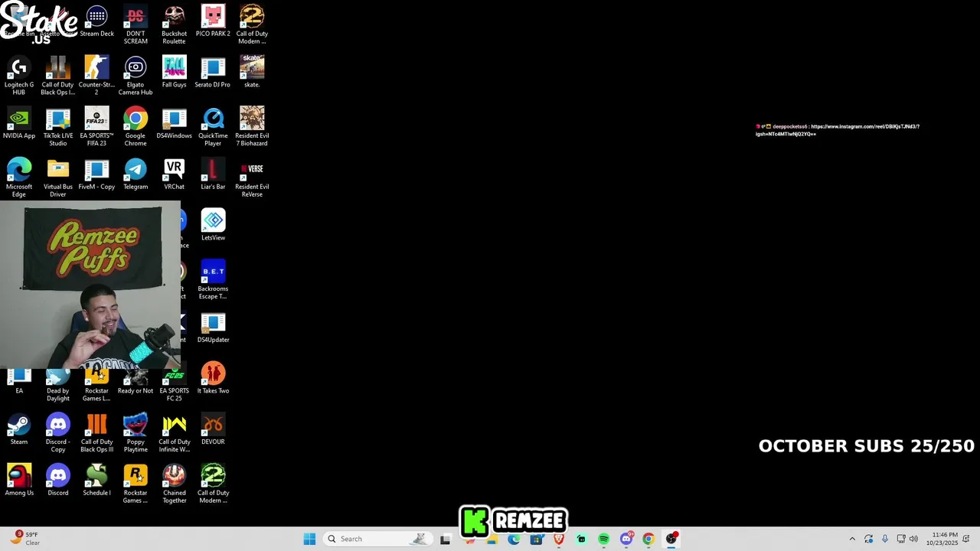The height and width of the screenshot is (551, 980).
Task: Open Discord from the taskbar
Action: [x=626, y=539]
